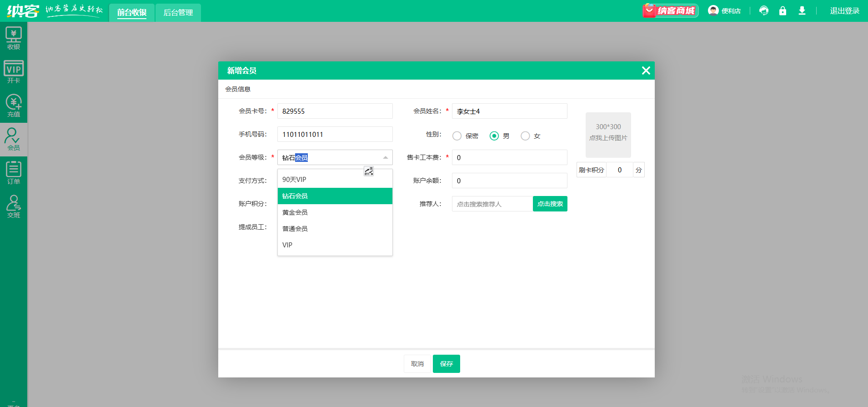This screenshot has height=407, width=868.
Task: Open the 交班 shift handover icon
Action: [14, 206]
